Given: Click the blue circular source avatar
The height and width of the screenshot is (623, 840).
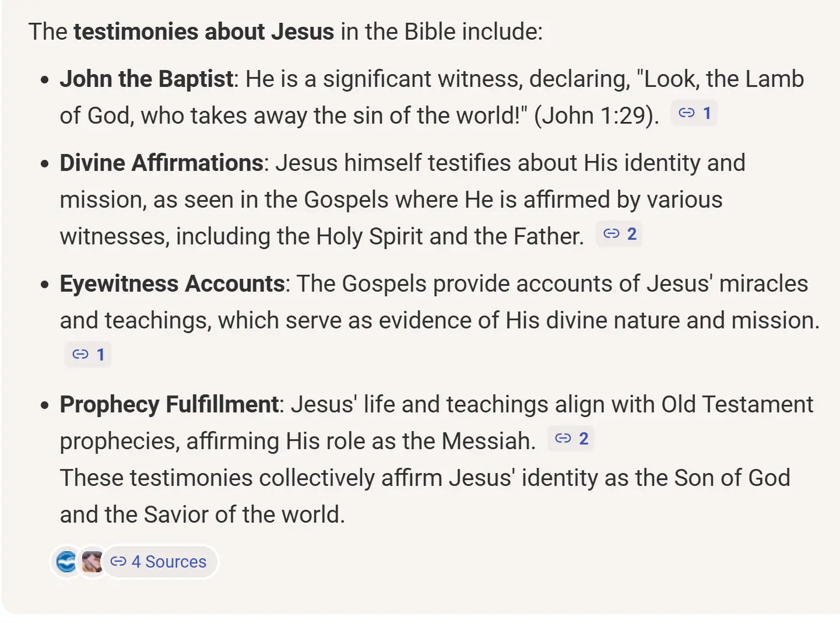Looking at the screenshot, I should [66, 562].
